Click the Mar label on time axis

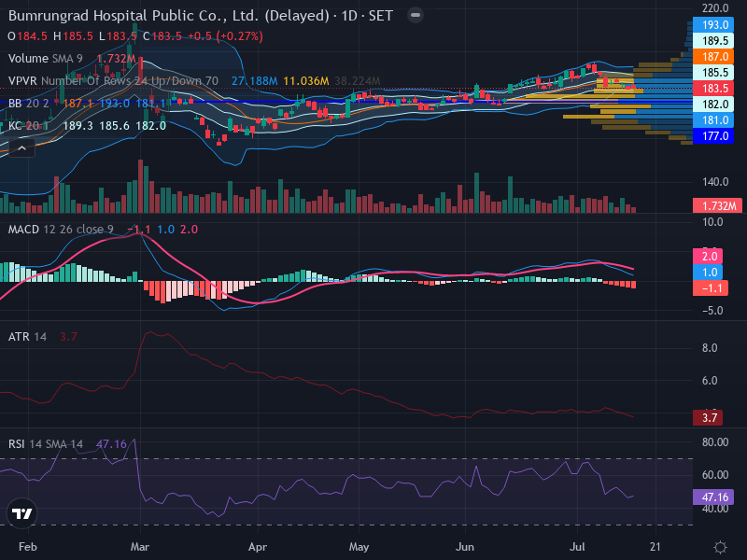pyautogui.click(x=139, y=547)
